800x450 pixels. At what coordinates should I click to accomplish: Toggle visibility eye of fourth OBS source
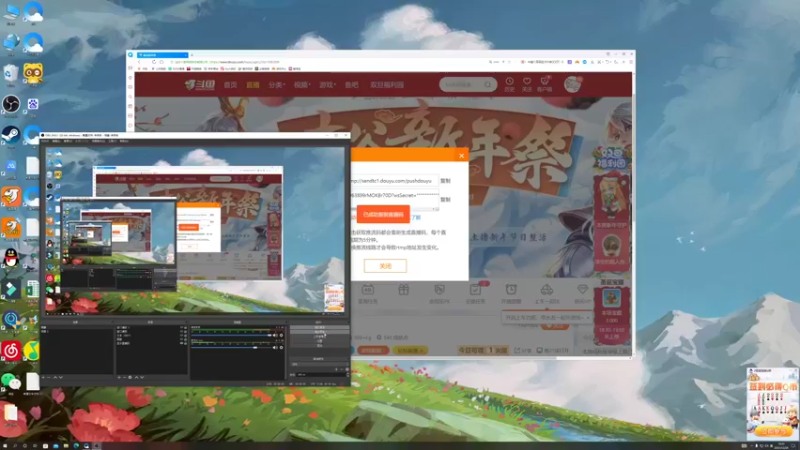point(181,339)
